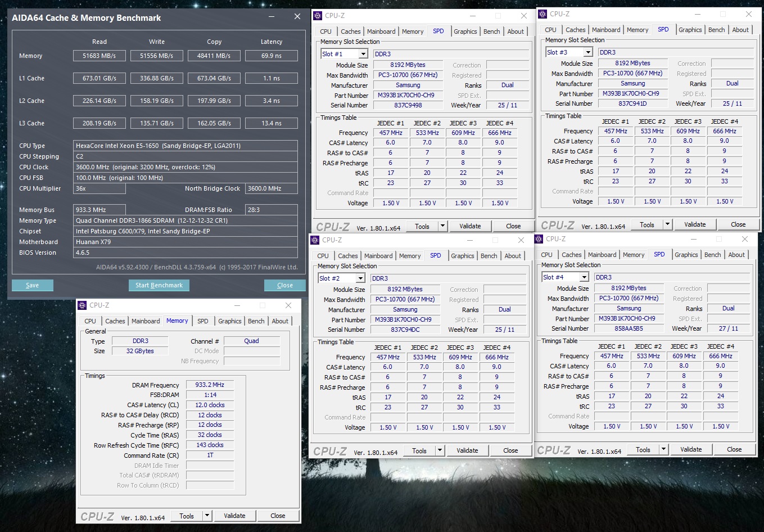Screen dimensions: 764x532
Task: Click the Close button in the DRAM timings window
Action: (x=278, y=516)
